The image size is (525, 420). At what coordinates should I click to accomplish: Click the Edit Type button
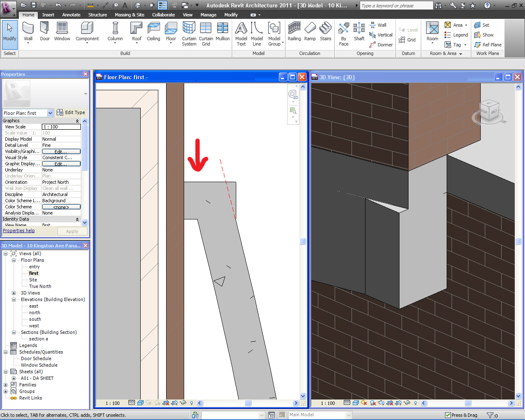71,112
